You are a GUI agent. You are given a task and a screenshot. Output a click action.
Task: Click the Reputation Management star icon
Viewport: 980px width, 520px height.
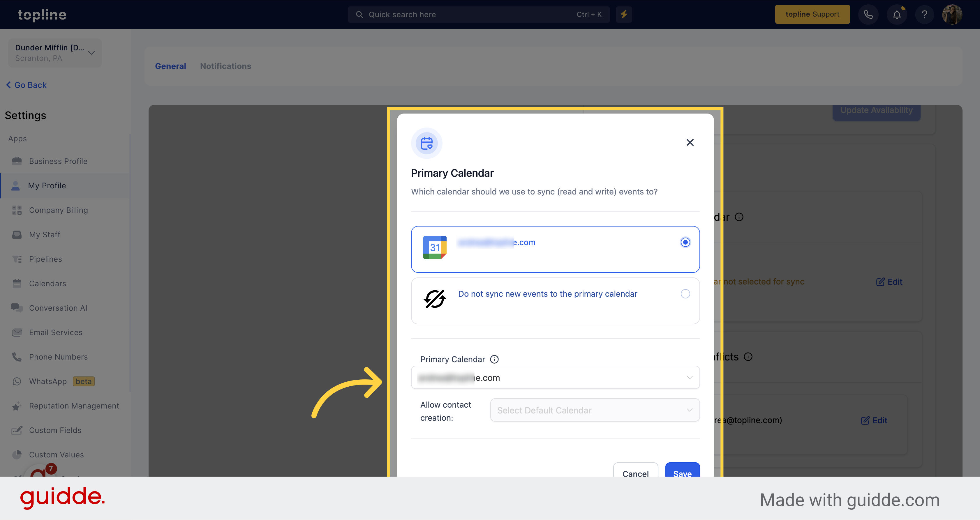click(16, 406)
